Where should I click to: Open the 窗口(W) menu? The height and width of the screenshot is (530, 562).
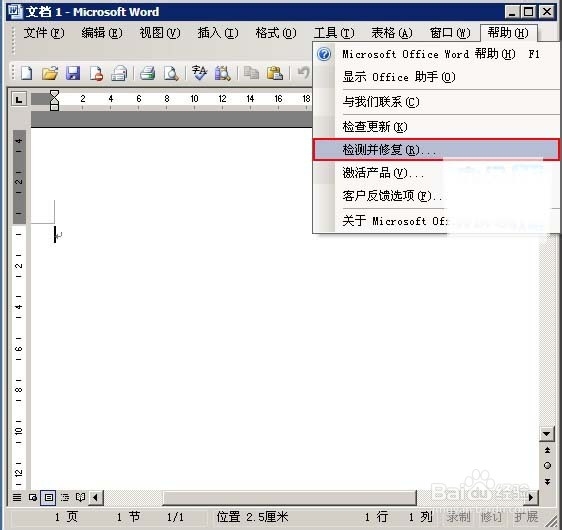pyautogui.click(x=450, y=33)
